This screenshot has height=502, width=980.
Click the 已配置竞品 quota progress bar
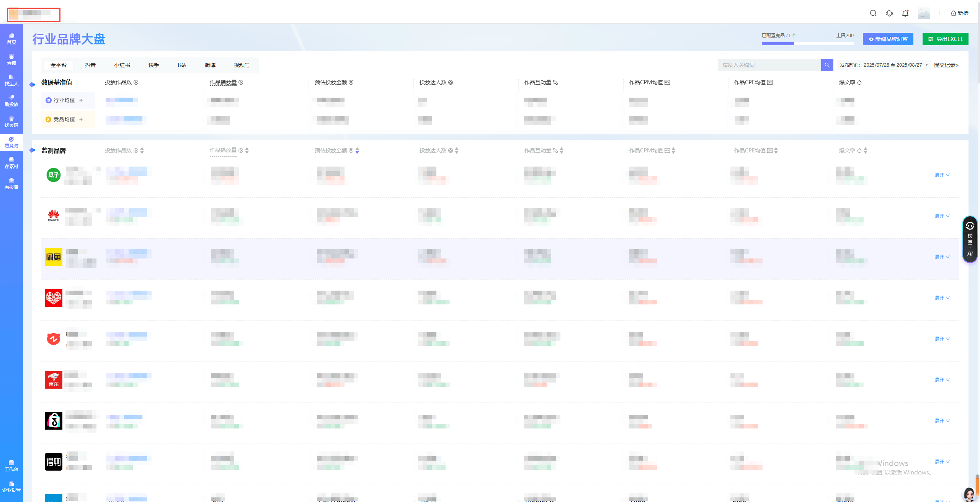(x=807, y=44)
